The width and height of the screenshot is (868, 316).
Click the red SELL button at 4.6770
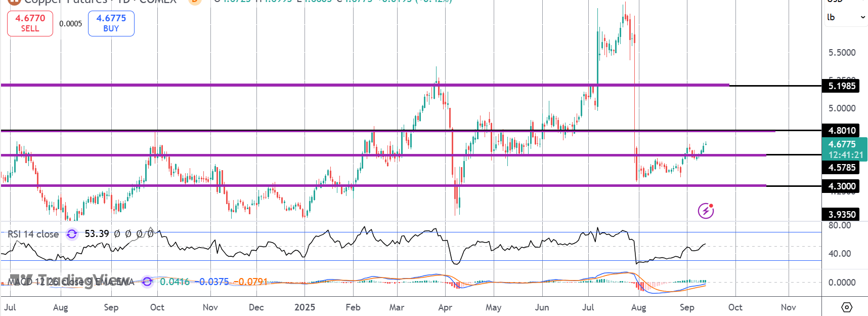(x=30, y=23)
